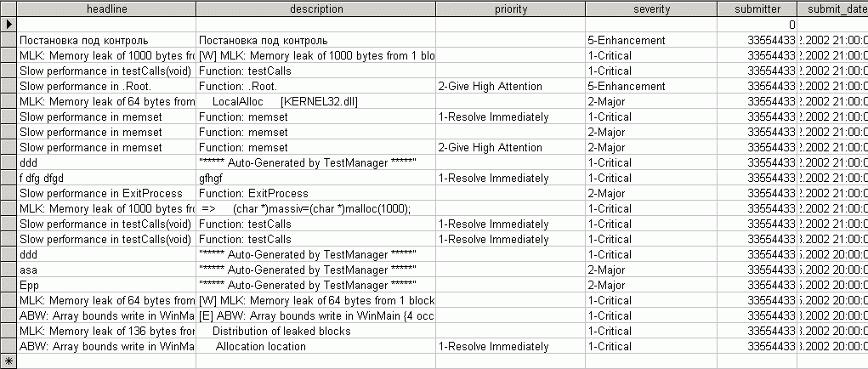
Task: Select the "MLK: Memory leak of 136 bytes" headline
Action: pos(106,331)
